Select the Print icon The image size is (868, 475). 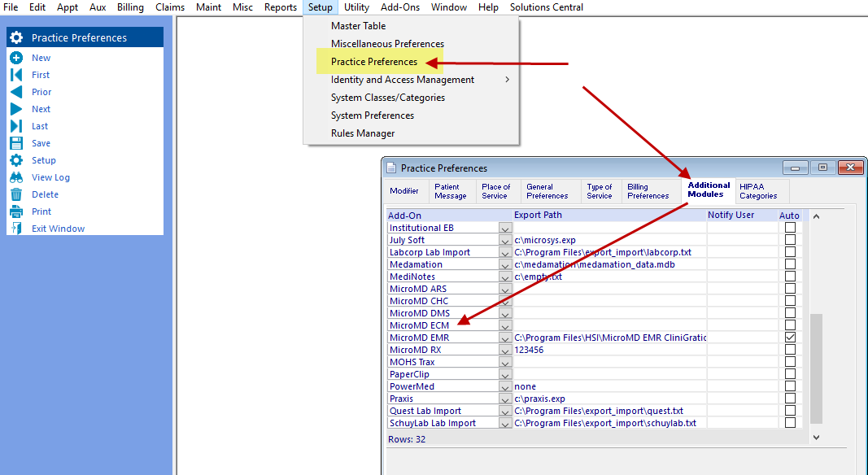18,211
